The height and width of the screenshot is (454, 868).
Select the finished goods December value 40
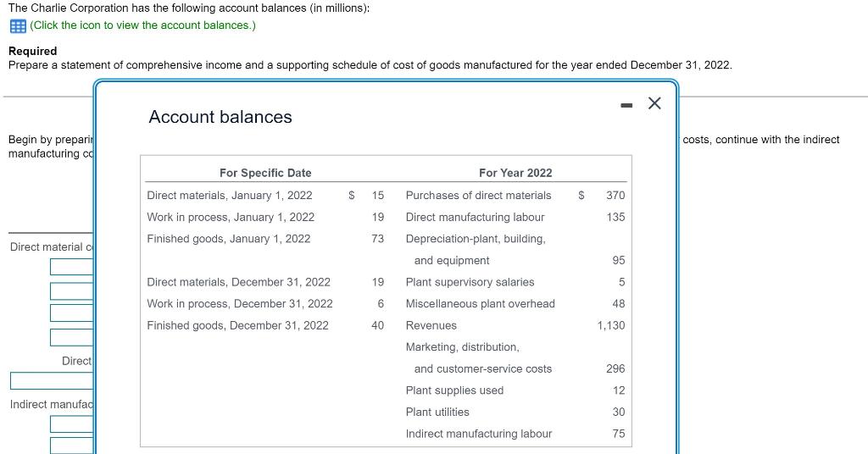tap(377, 325)
